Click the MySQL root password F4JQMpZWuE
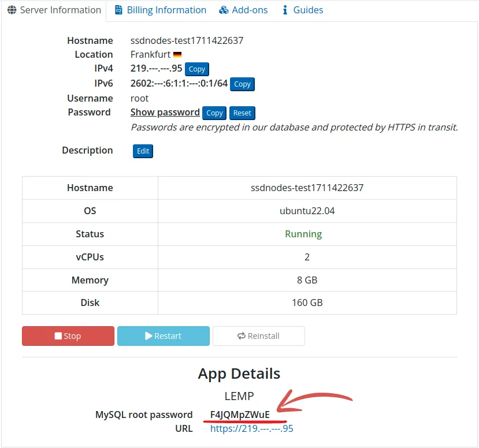This screenshot has width=479, height=448. tap(240, 415)
